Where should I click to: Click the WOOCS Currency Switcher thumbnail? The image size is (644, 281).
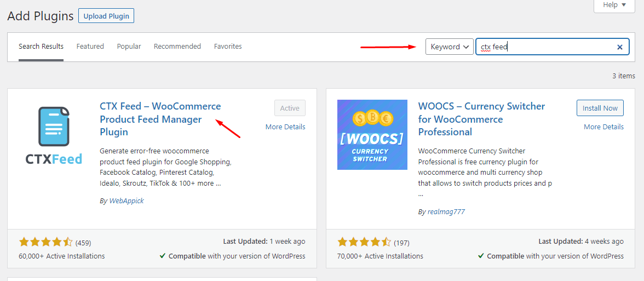pyautogui.click(x=372, y=135)
